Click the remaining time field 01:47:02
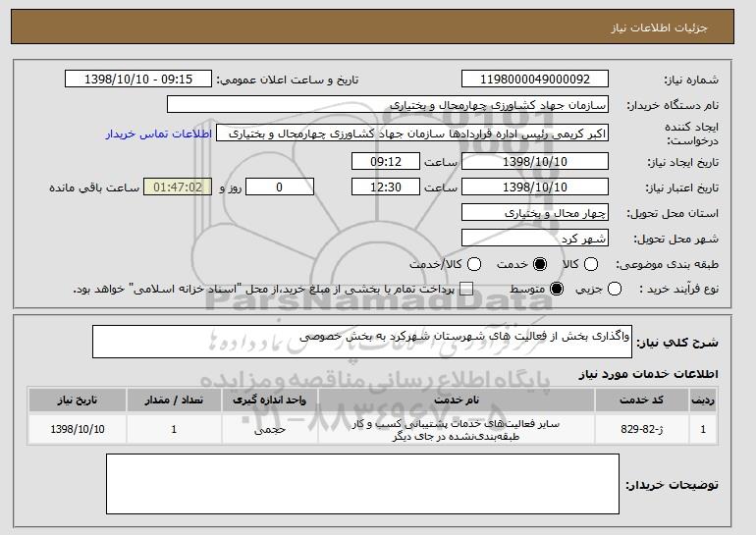Image resolution: width=756 pixels, height=535 pixels. click(178, 187)
